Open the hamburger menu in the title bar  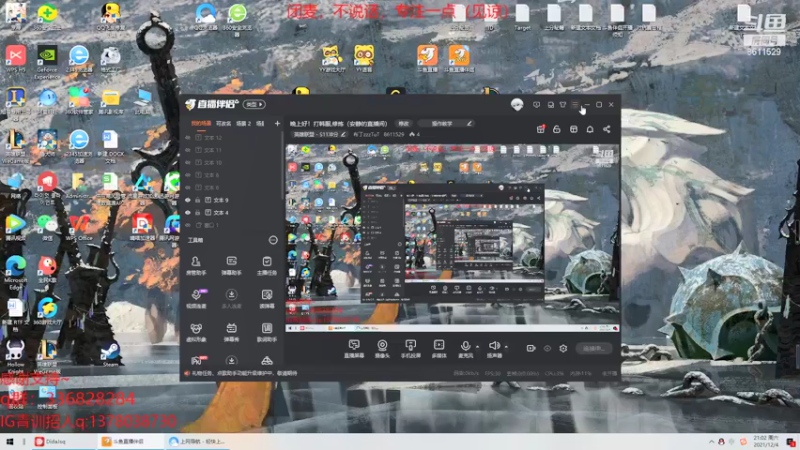click(x=575, y=105)
